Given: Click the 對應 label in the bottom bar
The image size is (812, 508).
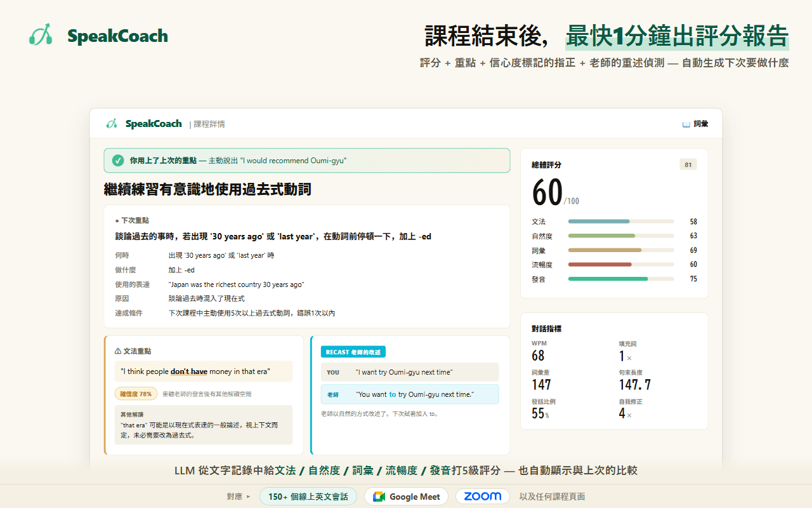Looking at the screenshot, I should point(234,497).
